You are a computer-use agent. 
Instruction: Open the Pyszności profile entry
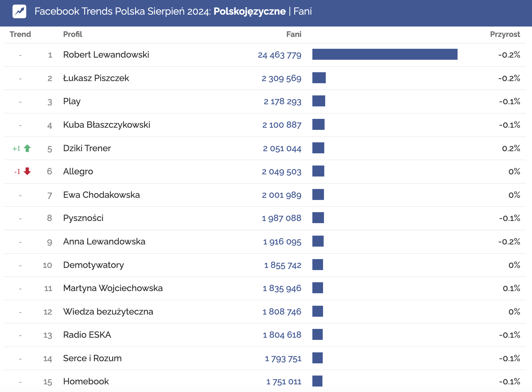click(83, 218)
